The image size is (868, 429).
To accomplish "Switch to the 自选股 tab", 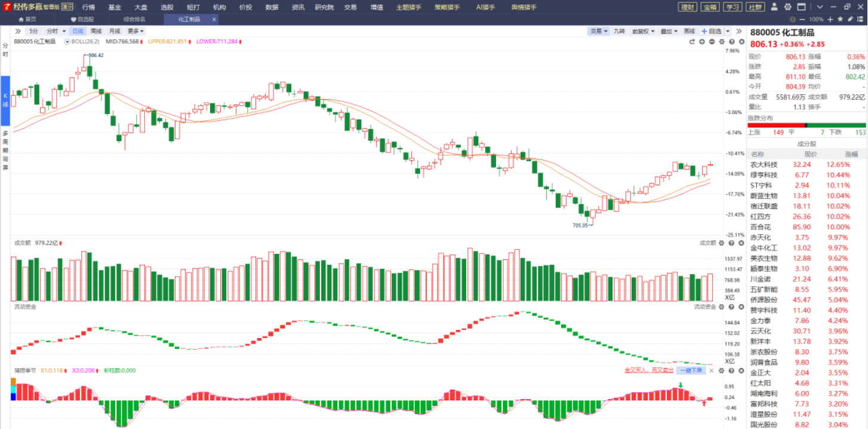I will [x=82, y=19].
